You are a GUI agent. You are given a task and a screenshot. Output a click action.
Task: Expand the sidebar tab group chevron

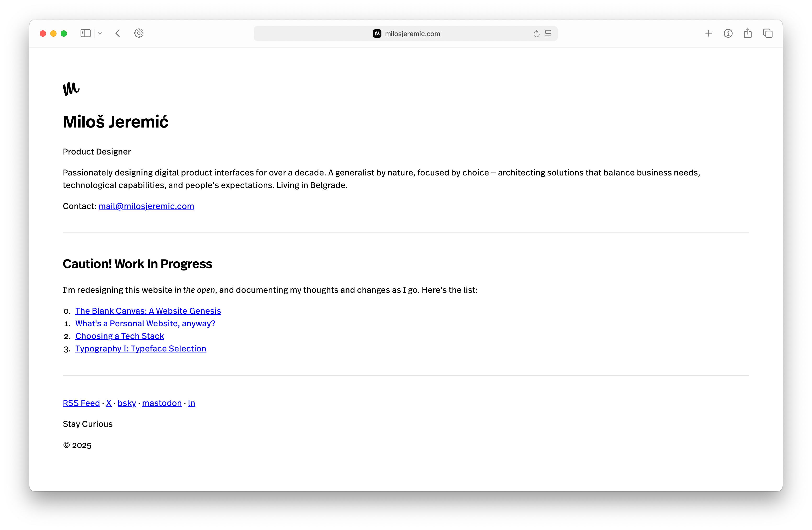(100, 34)
